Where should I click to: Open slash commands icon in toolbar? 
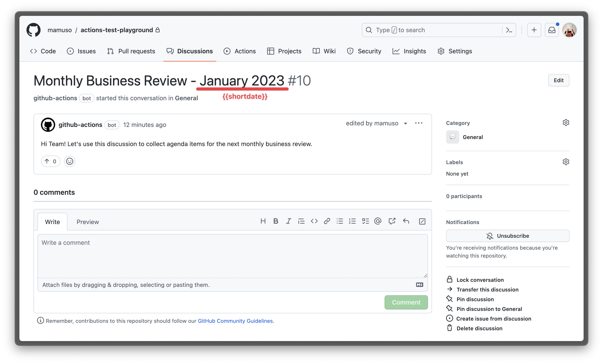tap(422, 221)
